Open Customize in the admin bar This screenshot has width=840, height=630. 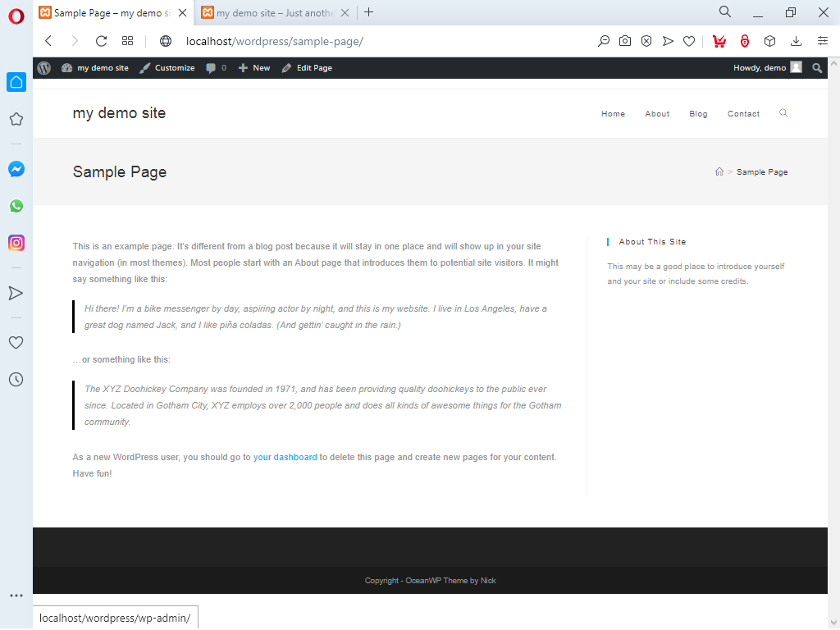pyautogui.click(x=167, y=68)
